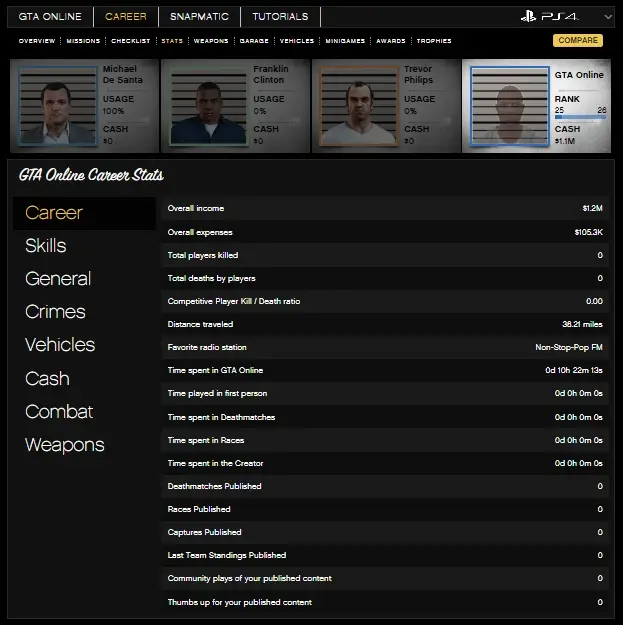Click the PlayStation logo icon

point(529,17)
